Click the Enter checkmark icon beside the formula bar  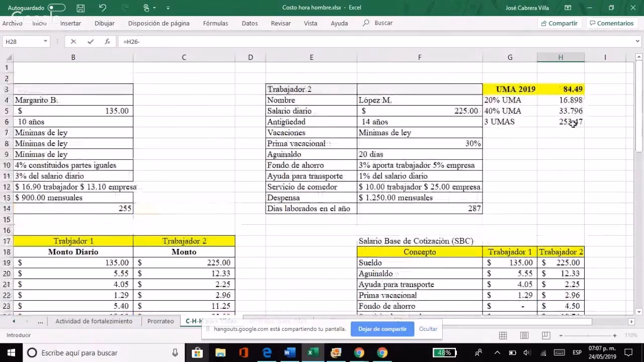90,42
